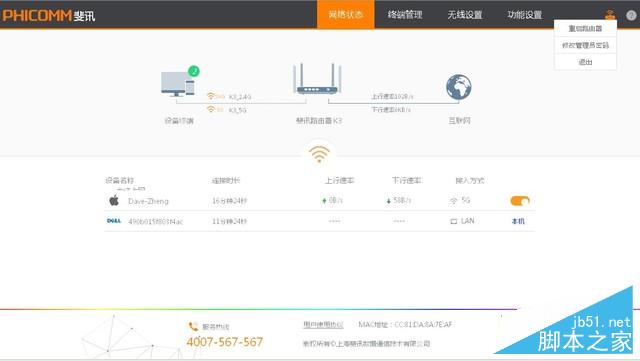Click the Apple logo icon beside Dave-Zheng
This screenshot has width=640, height=361.
(x=114, y=200)
